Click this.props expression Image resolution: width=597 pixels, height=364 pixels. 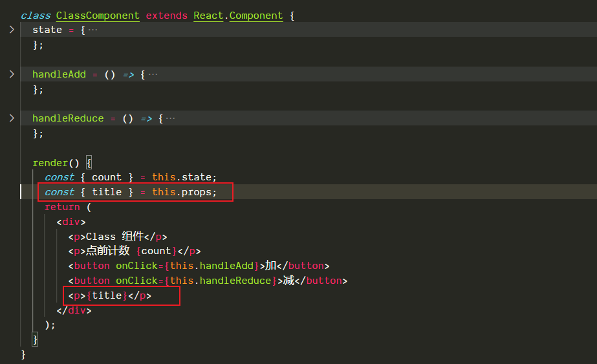[183, 192]
